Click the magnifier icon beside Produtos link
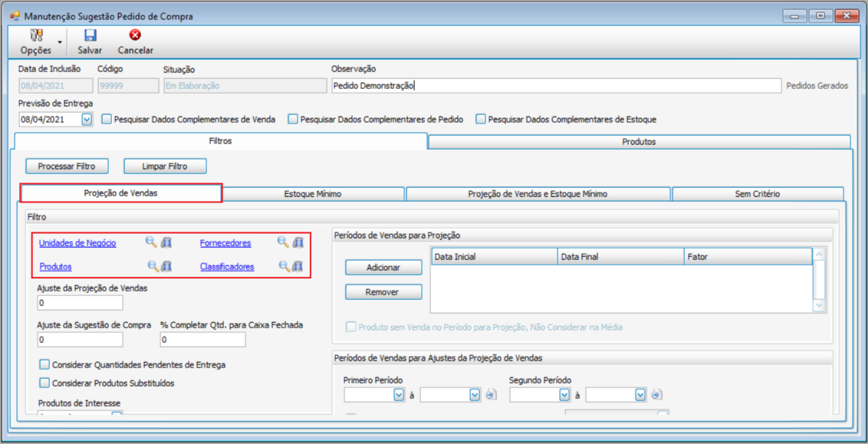Image resolution: width=868 pixels, height=444 pixels. click(153, 266)
